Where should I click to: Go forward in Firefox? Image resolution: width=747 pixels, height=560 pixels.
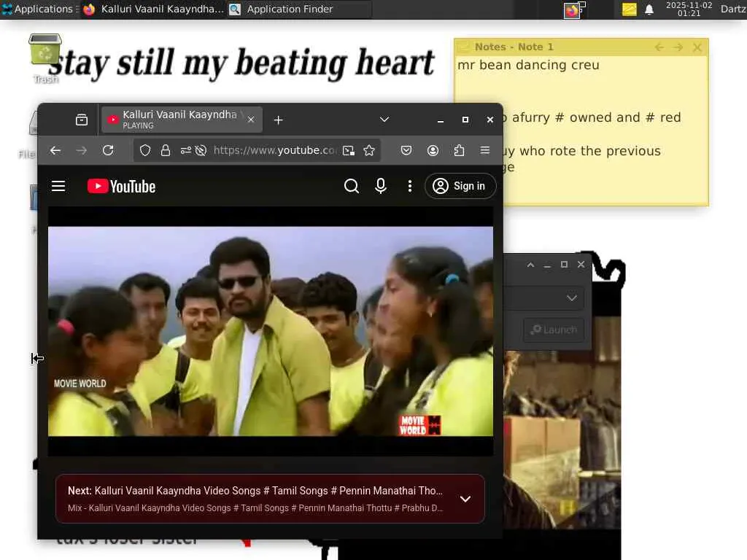(82, 150)
